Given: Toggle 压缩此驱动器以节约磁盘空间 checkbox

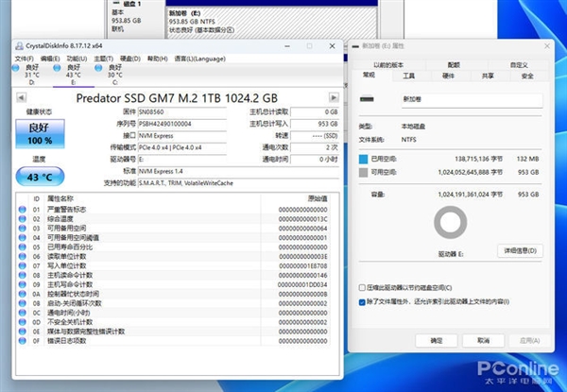Looking at the screenshot, I should tap(362, 288).
